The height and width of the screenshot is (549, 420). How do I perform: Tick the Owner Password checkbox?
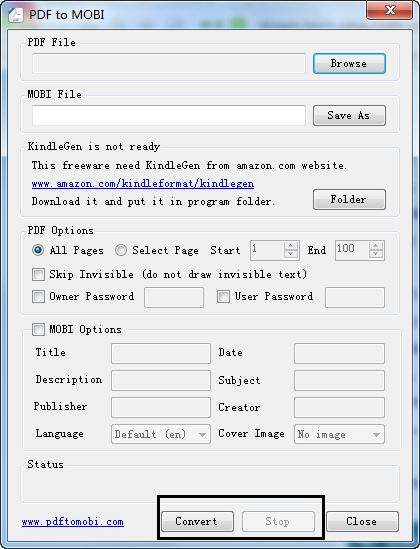click(38, 297)
